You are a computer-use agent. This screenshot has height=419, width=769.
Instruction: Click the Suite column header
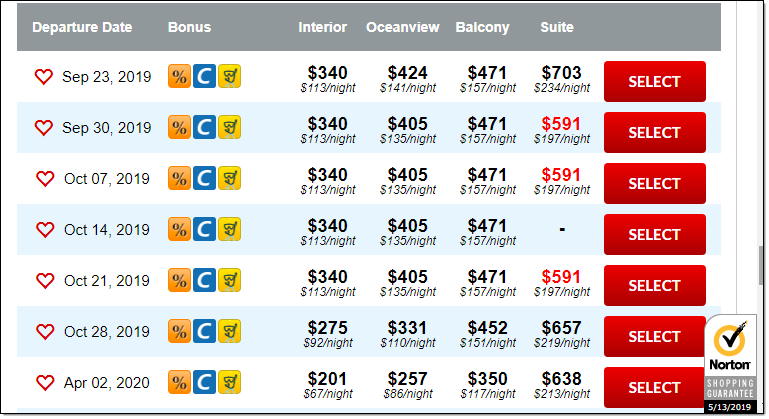pyautogui.click(x=556, y=27)
